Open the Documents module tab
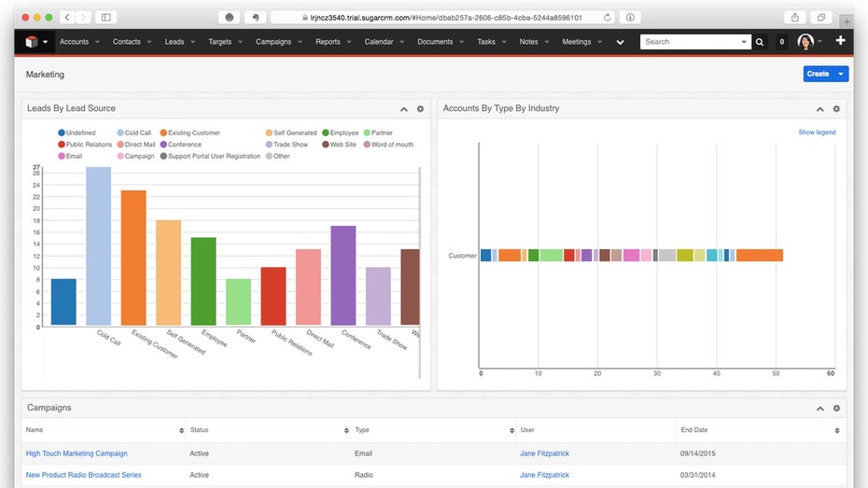The image size is (868, 488). tap(435, 42)
